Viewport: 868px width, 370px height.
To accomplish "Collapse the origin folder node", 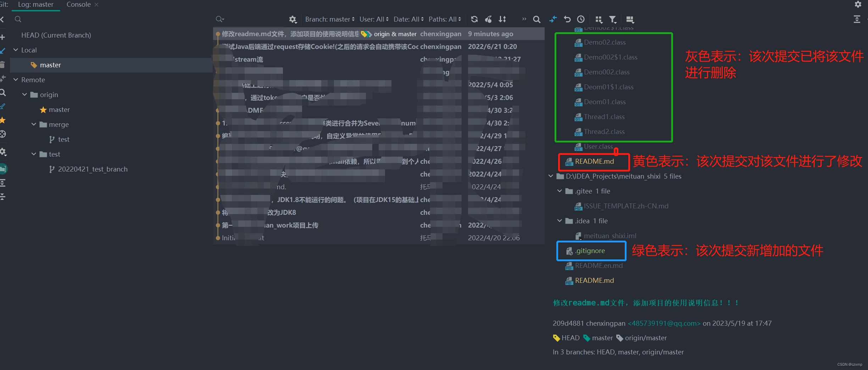I will point(24,95).
